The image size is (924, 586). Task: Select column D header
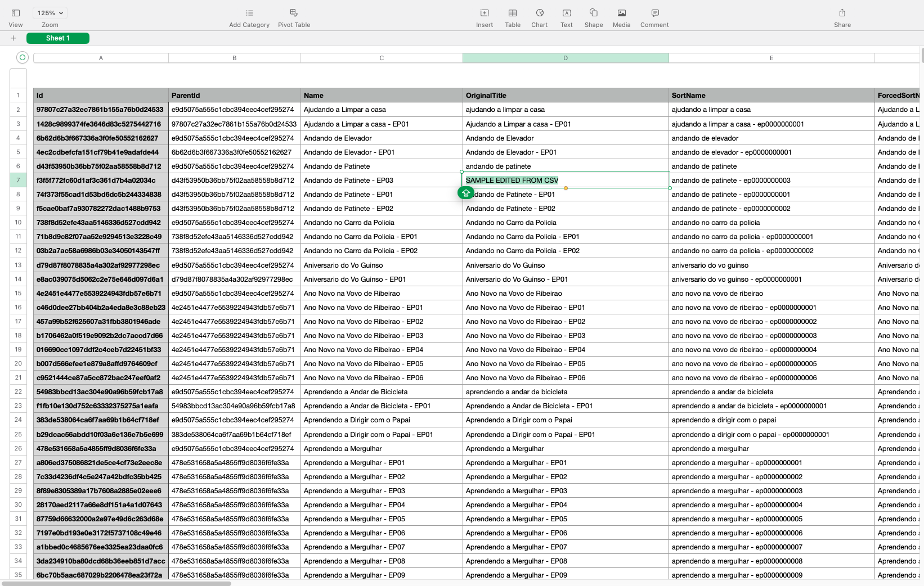coord(566,58)
